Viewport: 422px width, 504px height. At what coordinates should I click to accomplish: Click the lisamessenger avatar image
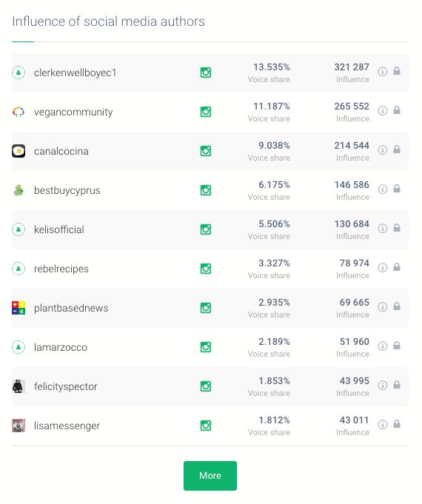[19, 426]
